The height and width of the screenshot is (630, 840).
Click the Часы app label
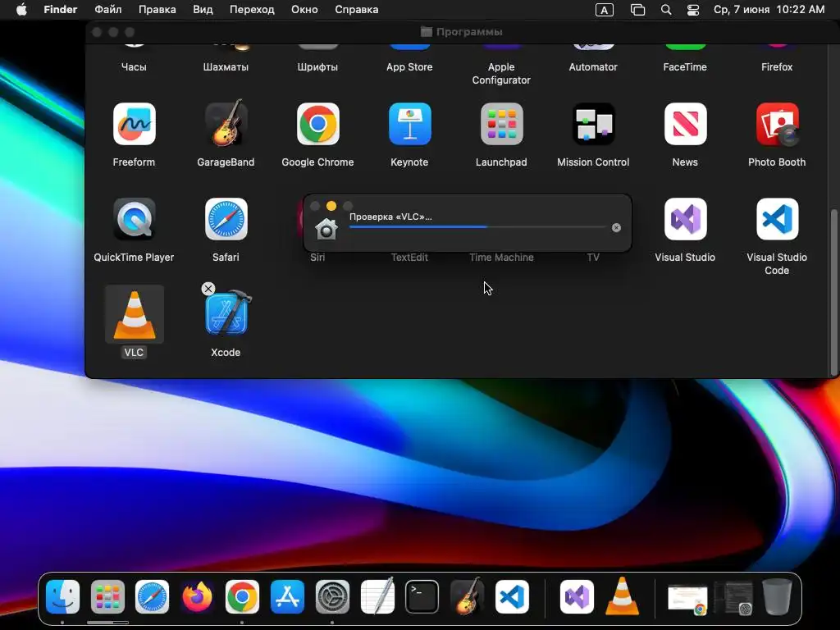click(134, 67)
